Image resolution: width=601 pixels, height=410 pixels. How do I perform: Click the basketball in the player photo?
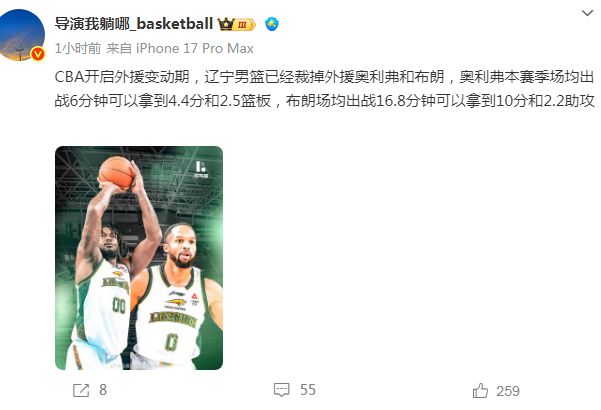coord(116,172)
